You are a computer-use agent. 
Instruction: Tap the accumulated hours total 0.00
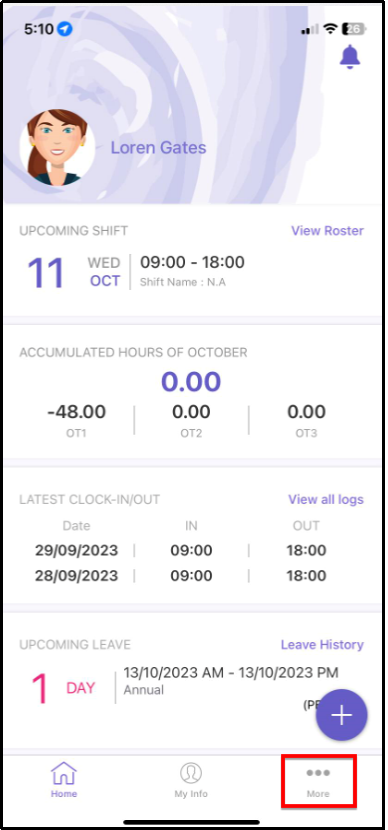191,382
